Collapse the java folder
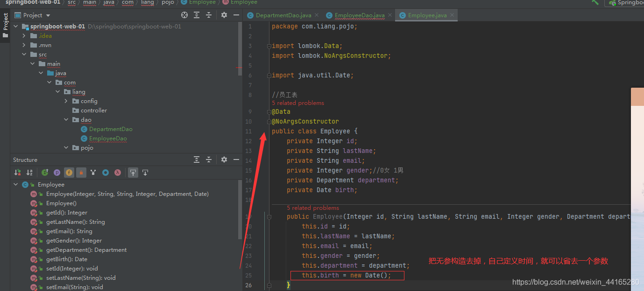 41,73
